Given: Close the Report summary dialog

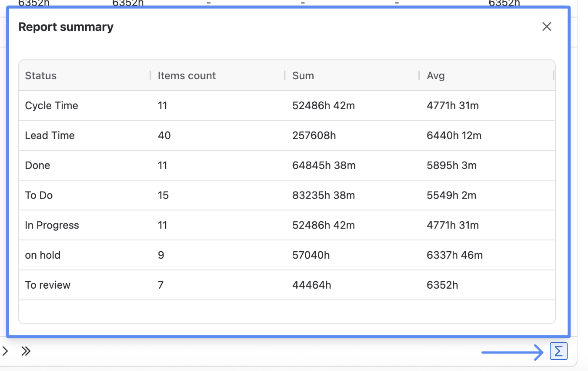Looking at the screenshot, I should [x=547, y=27].
